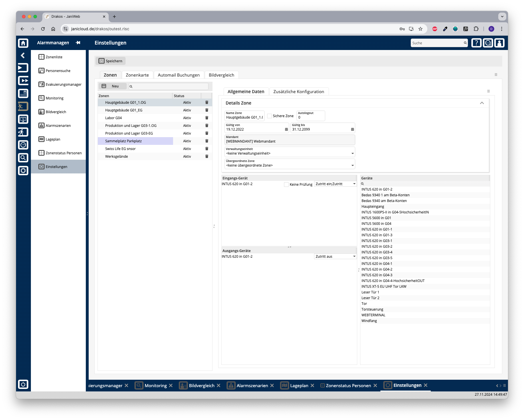Switch to the Automail Buchungen tab
This screenshot has width=524, height=420.
(x=179, y=75)
